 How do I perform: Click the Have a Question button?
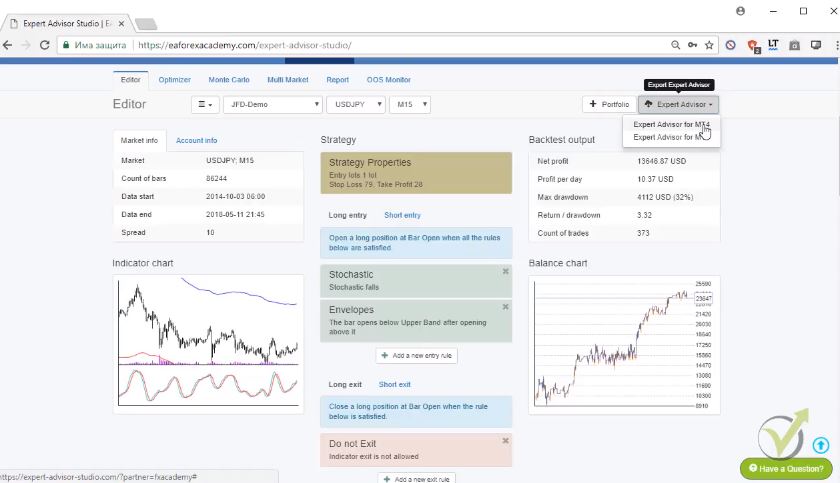786,469
